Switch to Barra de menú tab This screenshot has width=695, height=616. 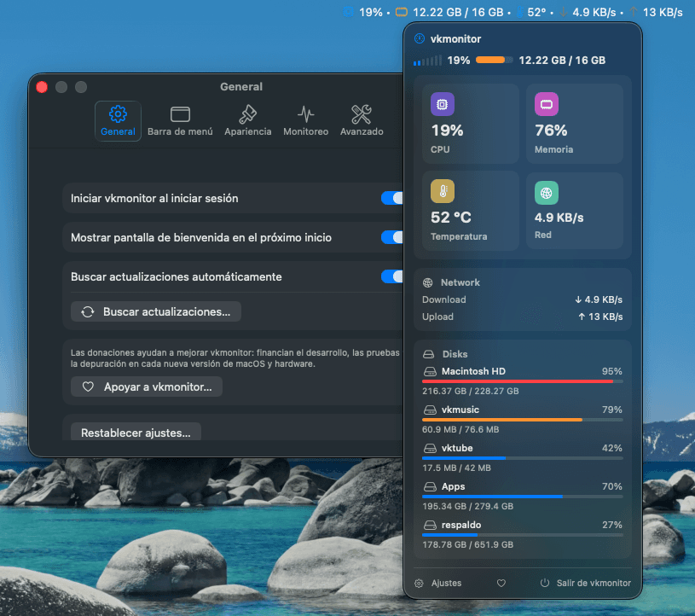(x=180, y=120)
